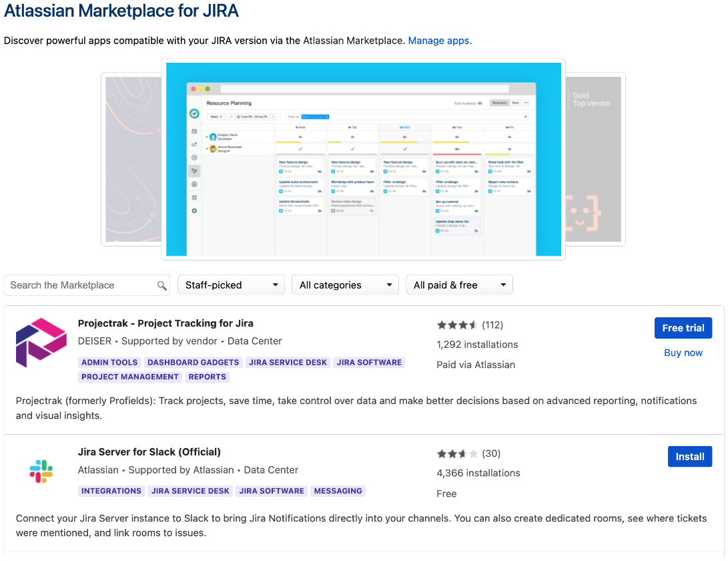The image size is (728, 561).
Task: Click the Projectrak app logo icon
Action: [41, 342]
